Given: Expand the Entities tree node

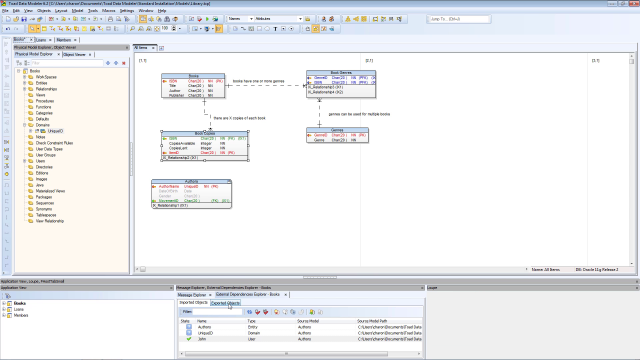Looking at the screenshot, I should click(x=24, y=83).
